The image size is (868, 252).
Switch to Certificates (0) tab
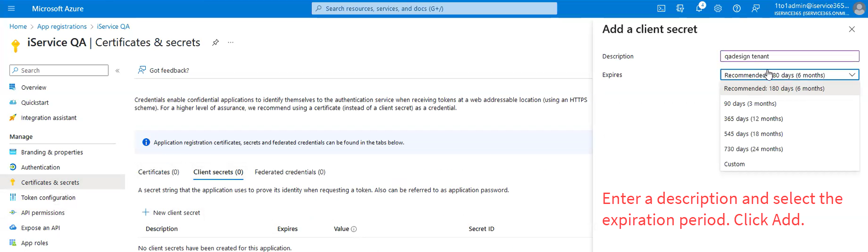click(x=158, y=172)
